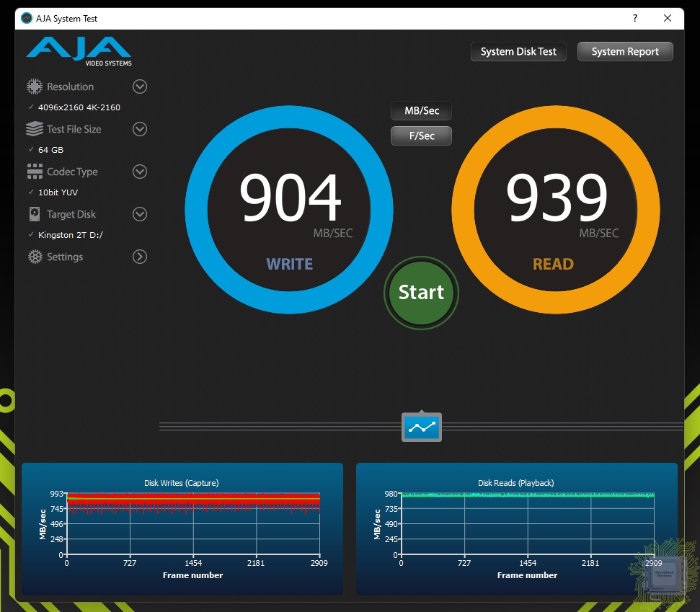
Task: Switch units to MB/Sec
Action: [x=422, y=111]
